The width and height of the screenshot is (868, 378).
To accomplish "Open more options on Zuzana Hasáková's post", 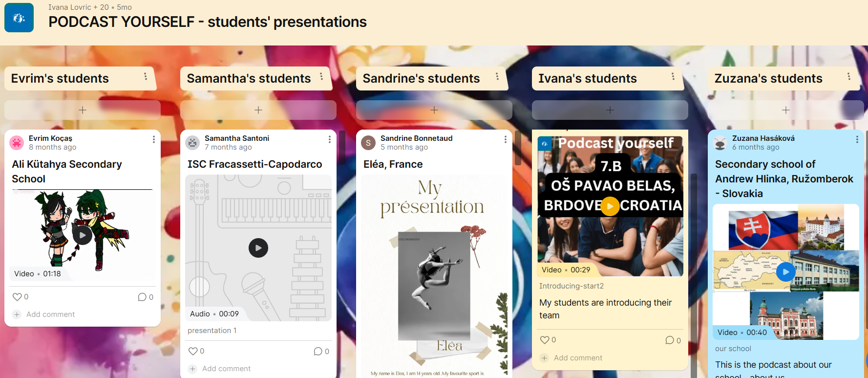I will tap(857, 140).
